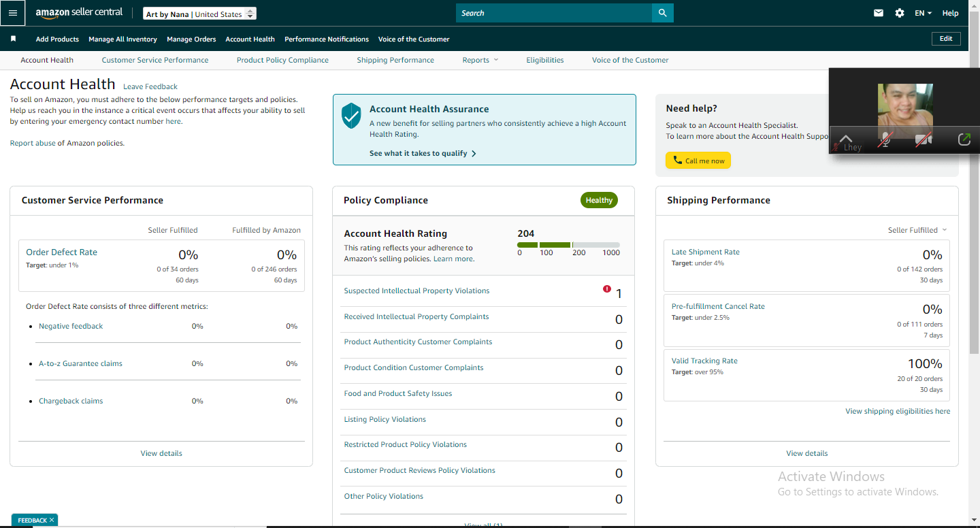Open Manage Orders in the bookmarks bar
Viewport: 980px width, 528px height.
click(x=191, y=39)
